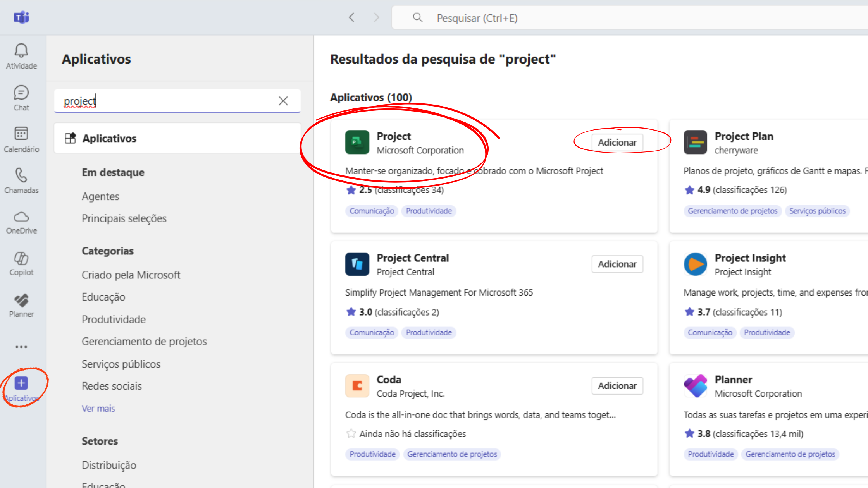
Task: Click the search magnifier icon
Action: point(417,17)
